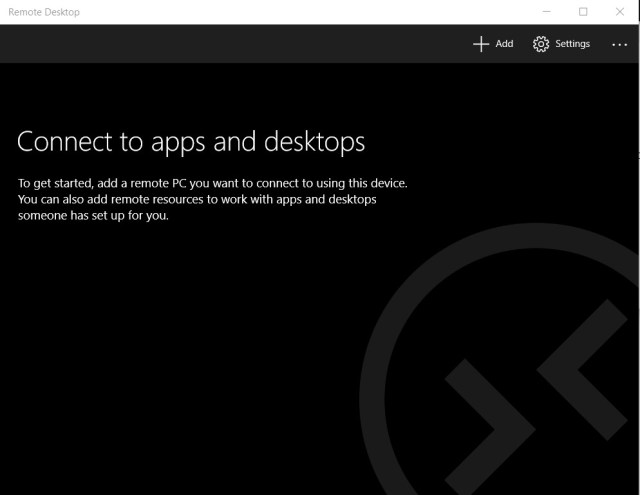Click the plus icon to add a connection

[x=481, y=44]
